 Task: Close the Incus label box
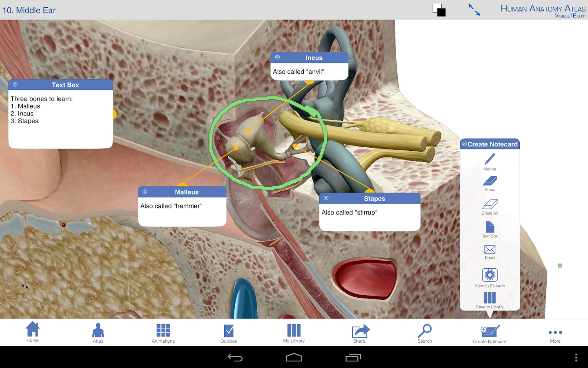coord(277,58)
